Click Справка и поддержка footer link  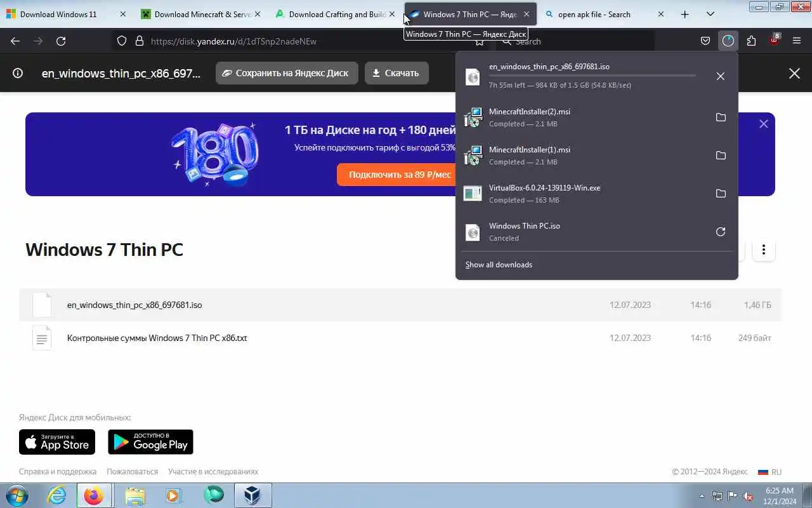(58, 472)
